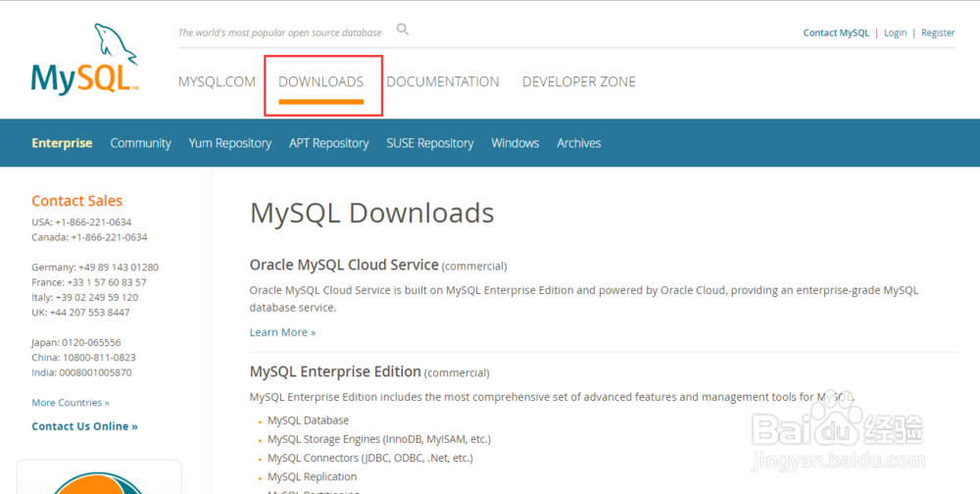Click the MySQL Storage Engines bullet item

click(x=379, y=439)
